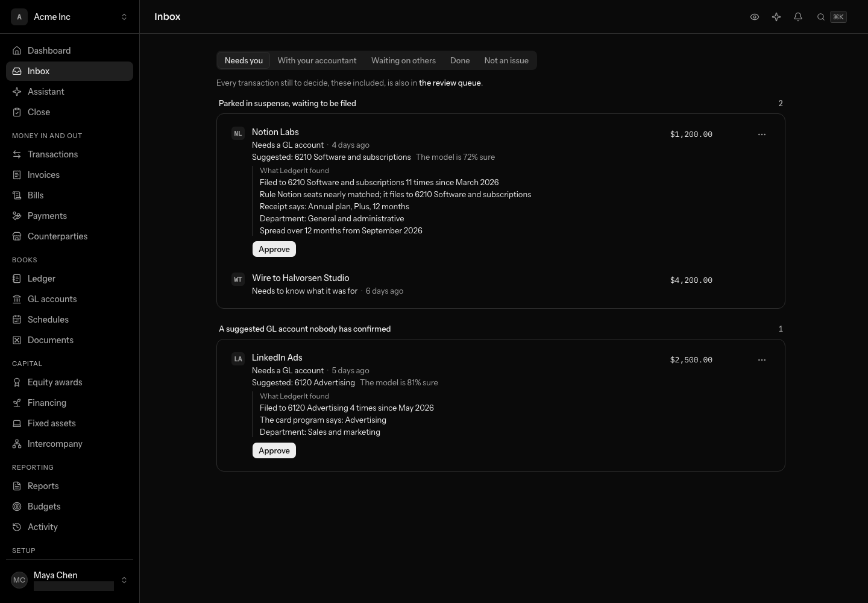Open Counterparties store icon

coord(17,236)
